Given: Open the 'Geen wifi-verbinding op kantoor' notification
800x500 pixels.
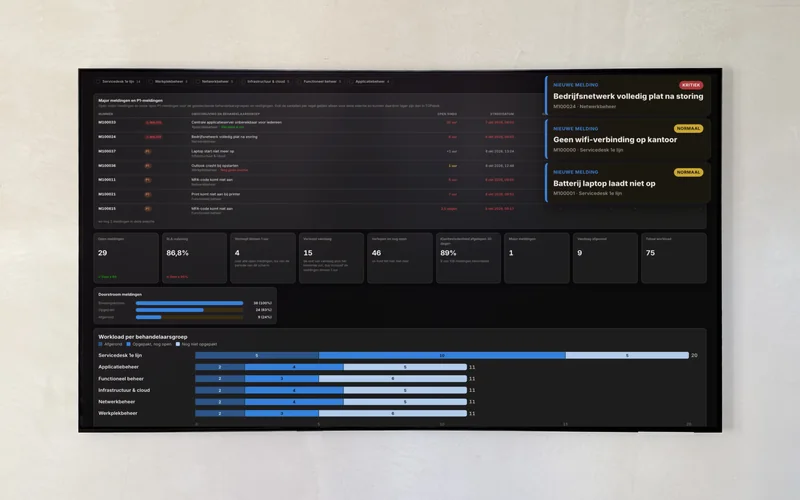Looking at the screenshot, I should tap(628, 139).
